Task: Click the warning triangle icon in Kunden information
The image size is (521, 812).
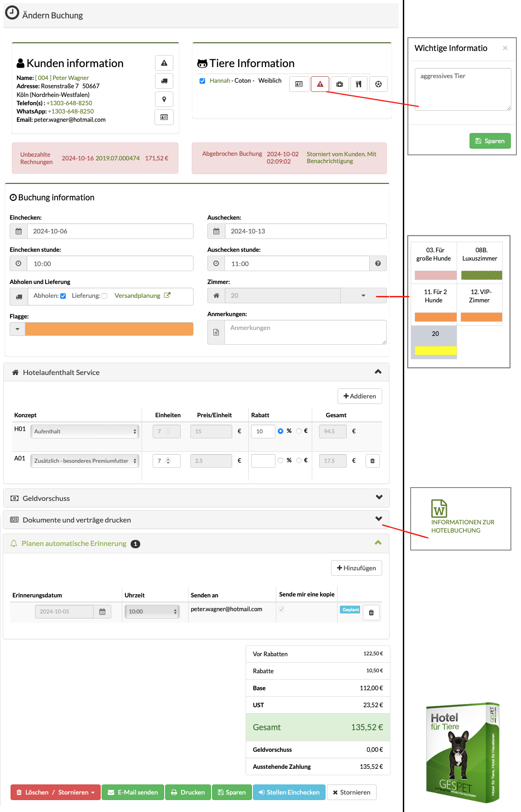Action: click(x=164, y=63)
